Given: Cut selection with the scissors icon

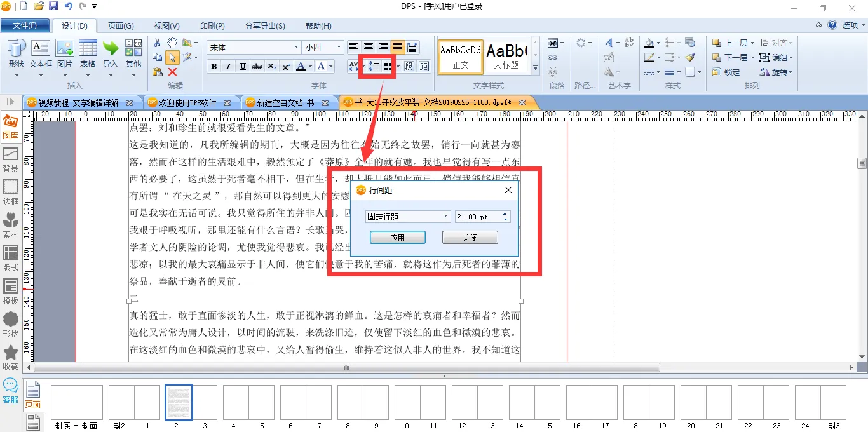Looking at the screenshot, I should click(x=157, y=43).
